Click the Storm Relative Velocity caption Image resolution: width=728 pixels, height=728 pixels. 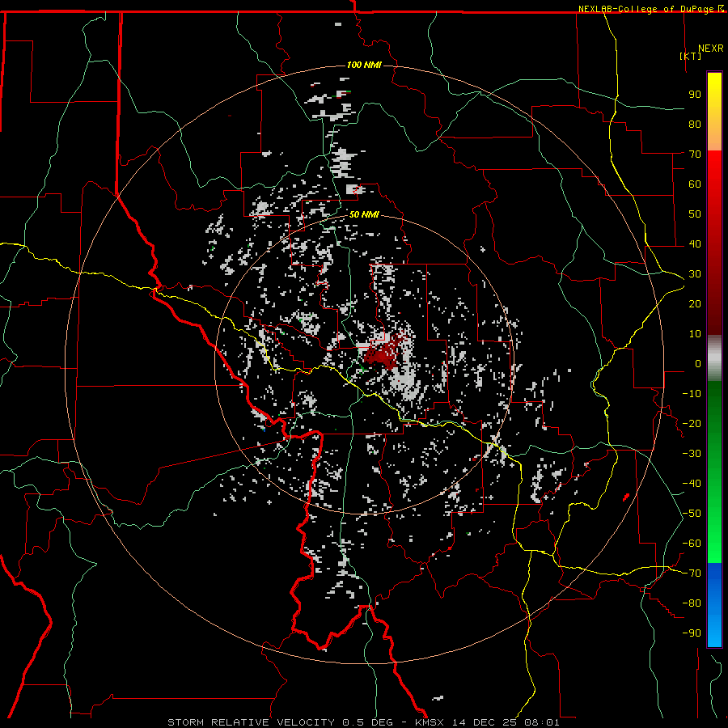363,722
